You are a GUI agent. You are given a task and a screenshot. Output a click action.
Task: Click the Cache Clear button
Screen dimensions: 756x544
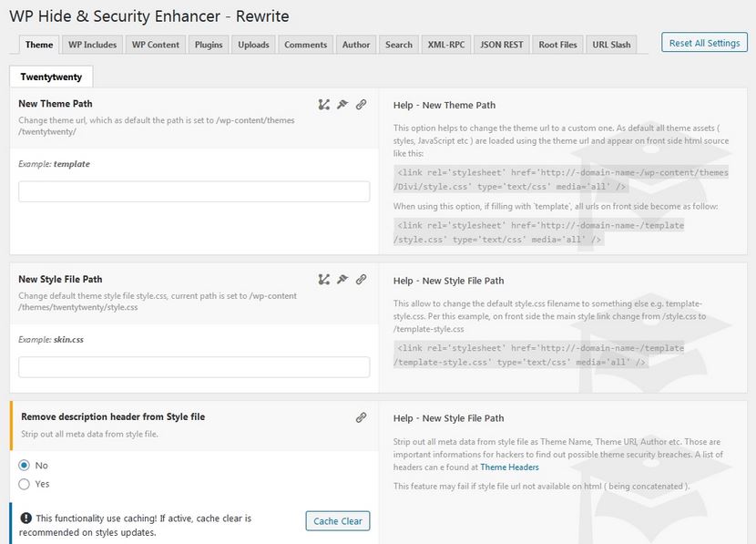click(338, 521)
